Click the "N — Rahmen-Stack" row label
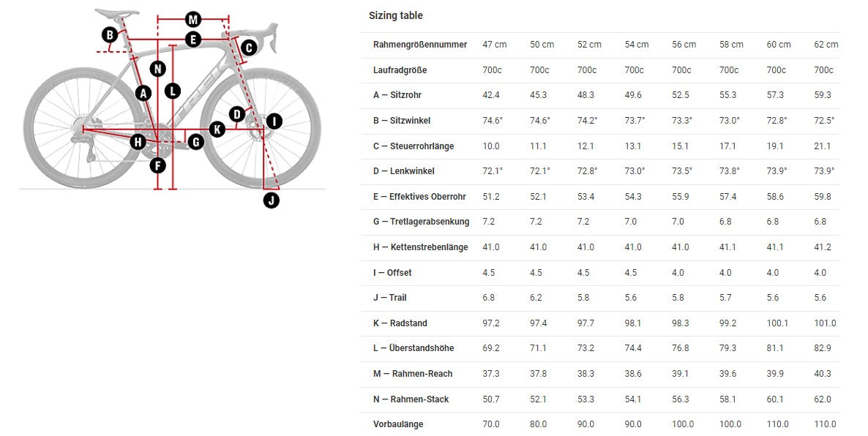This screenshot has height=436, width=868. click(411, 399)
